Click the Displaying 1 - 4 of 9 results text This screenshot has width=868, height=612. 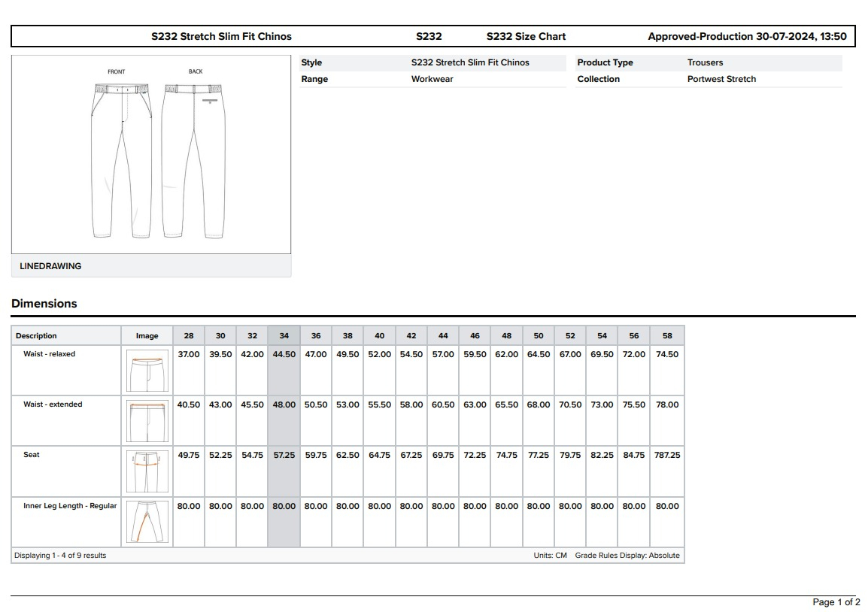pyautogui.click(x=60, y=556)
